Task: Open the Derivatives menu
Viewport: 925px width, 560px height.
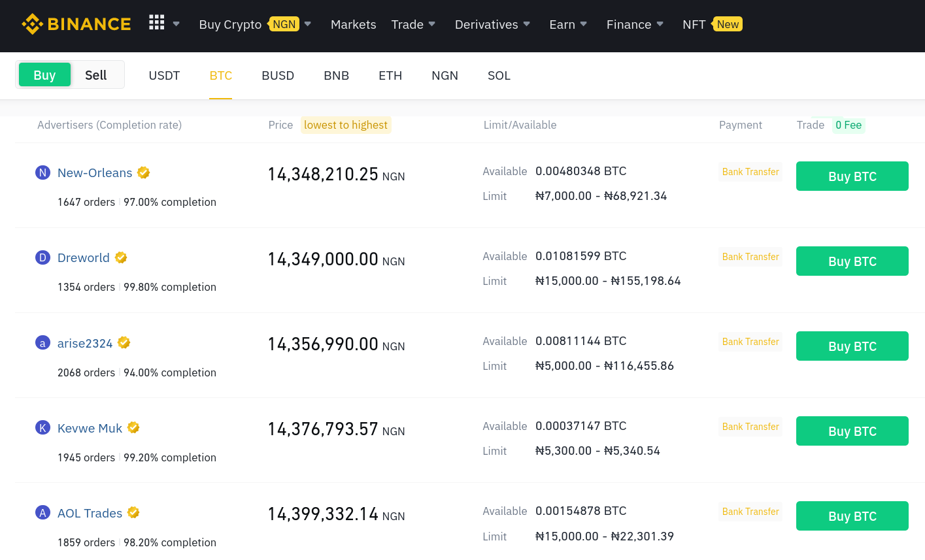Action: tap(486, 25)
